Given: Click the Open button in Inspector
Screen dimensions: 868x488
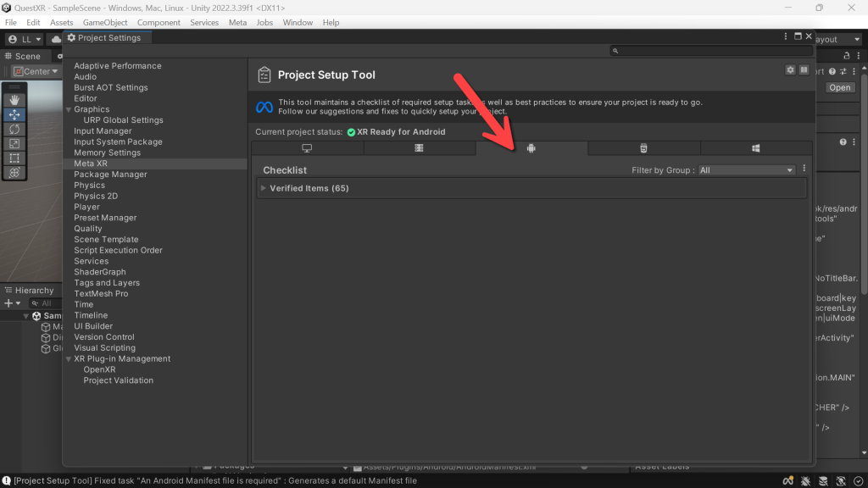Looking at the screenshot, I should 840,87.
